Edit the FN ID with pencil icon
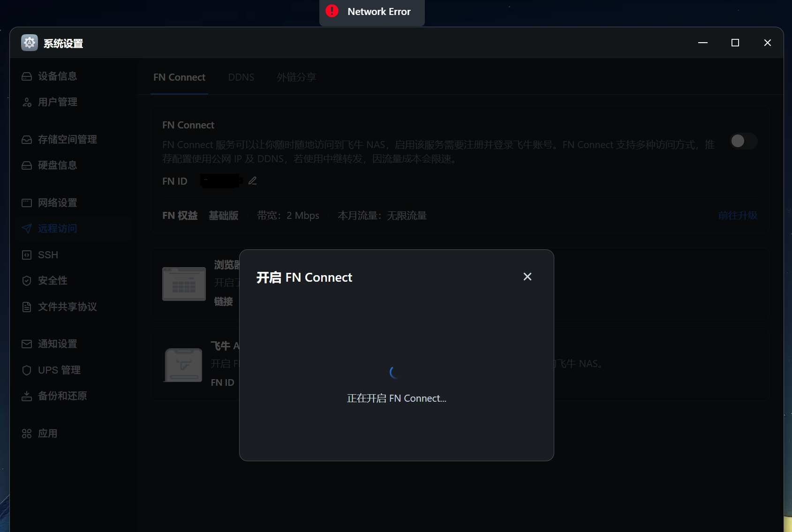This screenshot has height=532, width=792. 252,181
